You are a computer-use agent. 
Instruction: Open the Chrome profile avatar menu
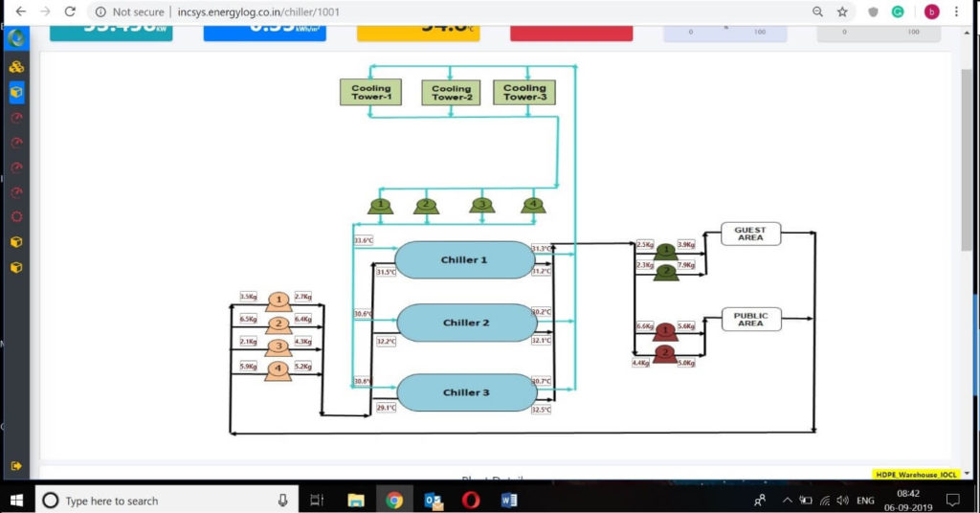(x=930, y=11)
